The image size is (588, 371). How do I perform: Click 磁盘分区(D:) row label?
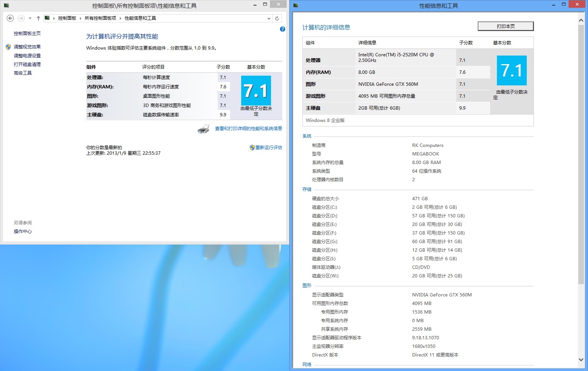pos(325,216)
